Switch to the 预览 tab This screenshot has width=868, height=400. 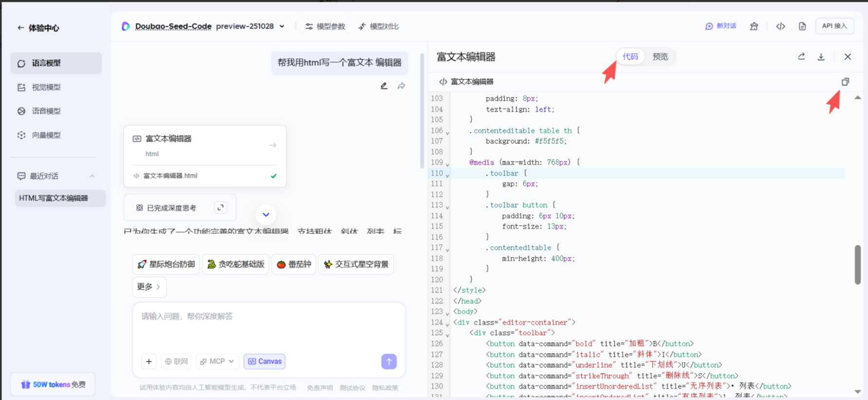coord(660,57)
